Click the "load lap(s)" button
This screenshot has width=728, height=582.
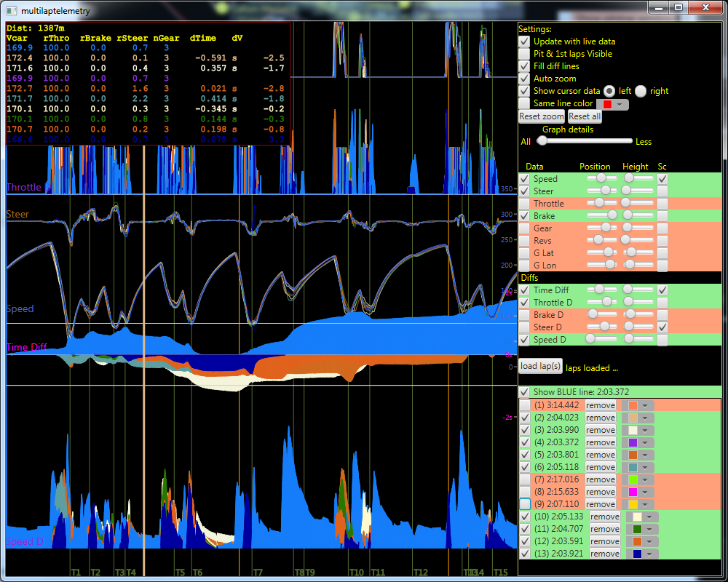pyautogui.click(x=539, y=366)
